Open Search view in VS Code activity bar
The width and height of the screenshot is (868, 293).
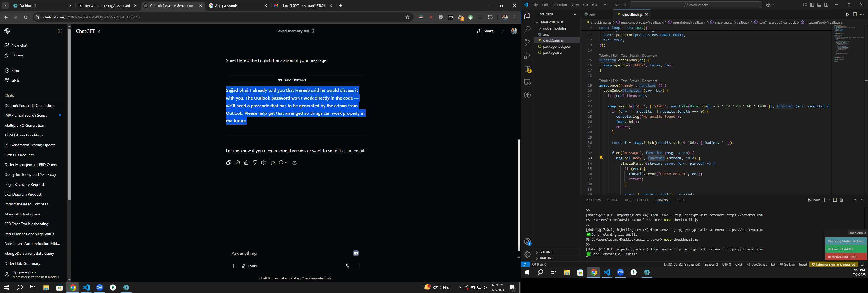(527, 29)
